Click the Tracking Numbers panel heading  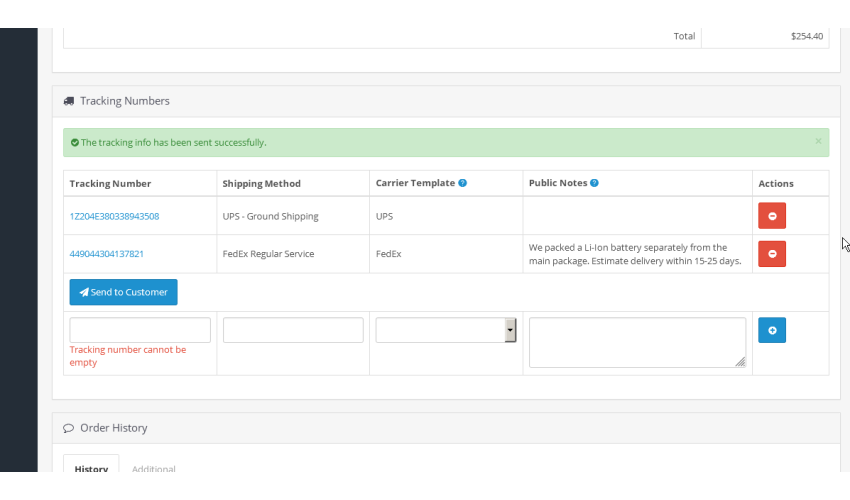125,101
